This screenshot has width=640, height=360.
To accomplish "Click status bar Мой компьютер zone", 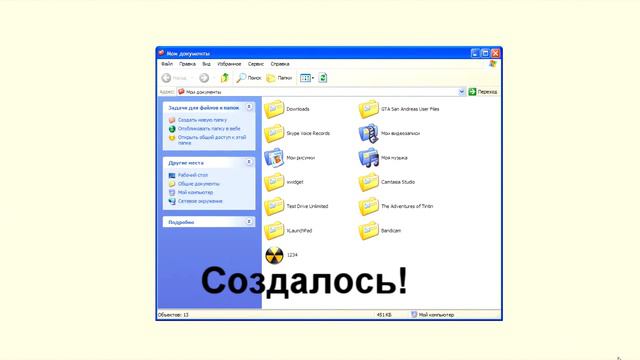I will 433,315.
